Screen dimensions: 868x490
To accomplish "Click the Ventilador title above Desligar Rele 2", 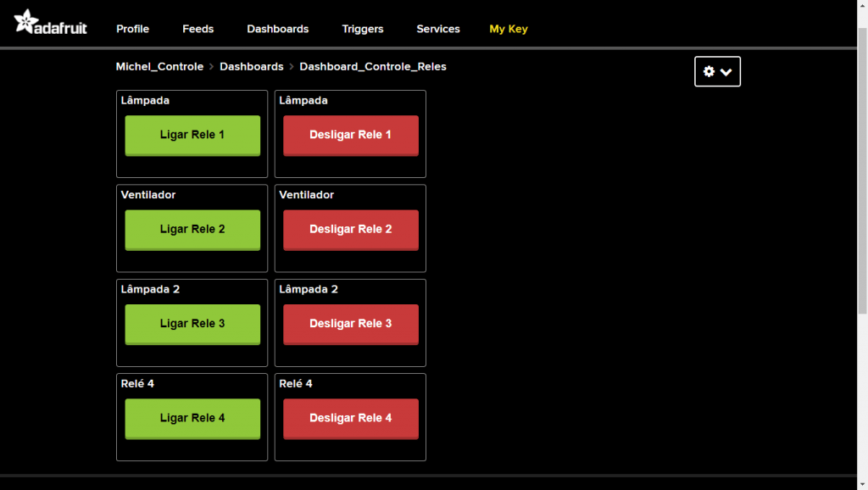I will [307, 195].
